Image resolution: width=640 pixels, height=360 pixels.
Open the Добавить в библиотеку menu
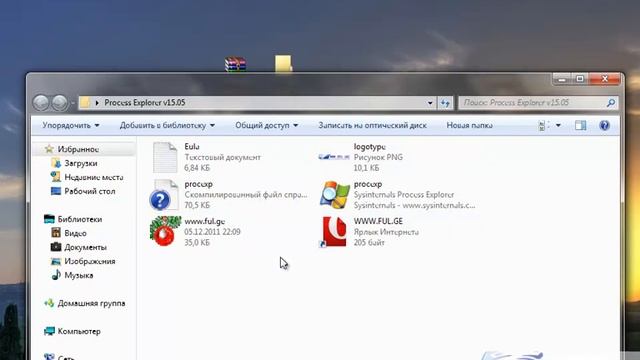click(x=167, y=125)
